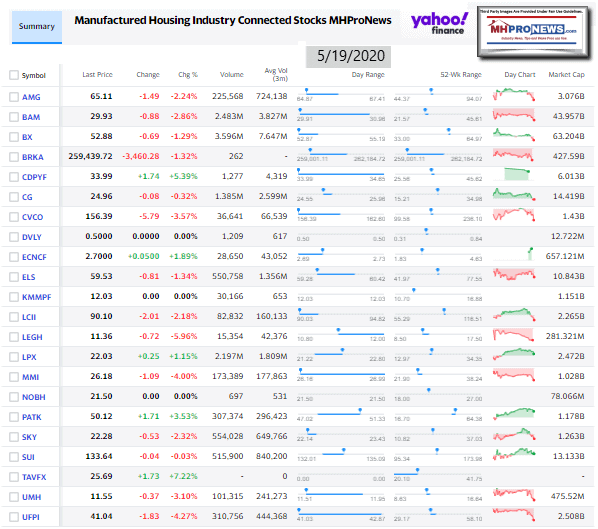The width and height of the screenshot is (598, 529).
Task: Open the Summary tab
Action: (x=37, y=27)
